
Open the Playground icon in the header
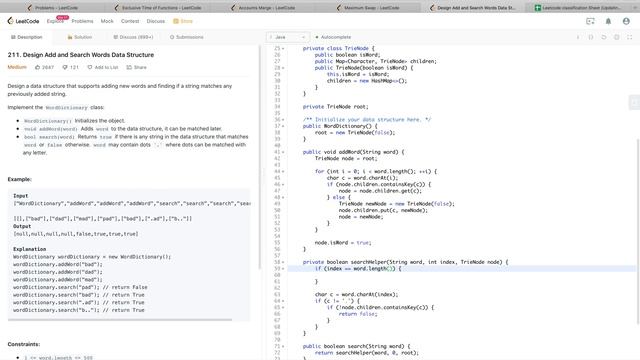590,21
